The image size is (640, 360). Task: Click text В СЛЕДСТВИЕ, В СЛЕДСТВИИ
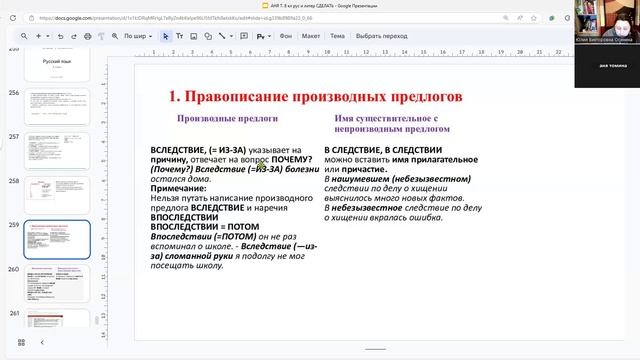383,150
